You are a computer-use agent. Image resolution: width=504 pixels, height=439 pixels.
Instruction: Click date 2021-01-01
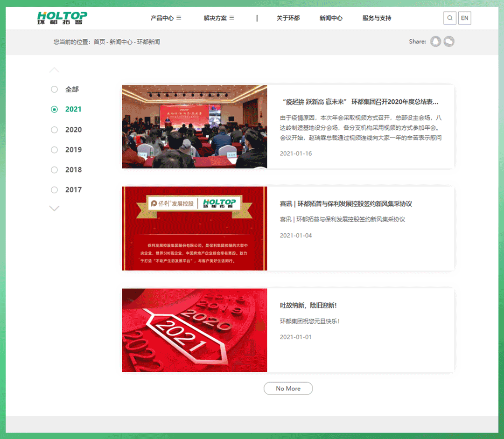(296, 337)
